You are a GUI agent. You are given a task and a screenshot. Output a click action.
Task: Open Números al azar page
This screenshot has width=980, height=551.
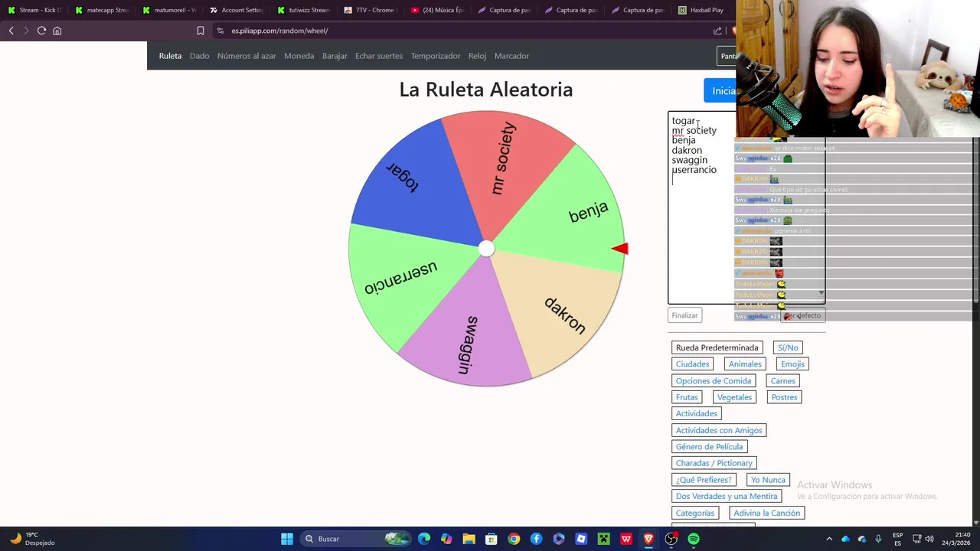coord(247,56)
